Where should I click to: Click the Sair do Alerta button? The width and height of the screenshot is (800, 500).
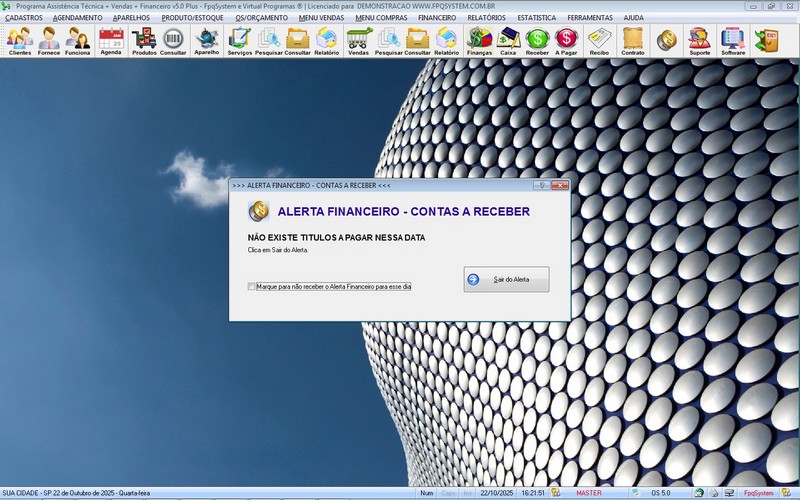(x=507, y=279)
